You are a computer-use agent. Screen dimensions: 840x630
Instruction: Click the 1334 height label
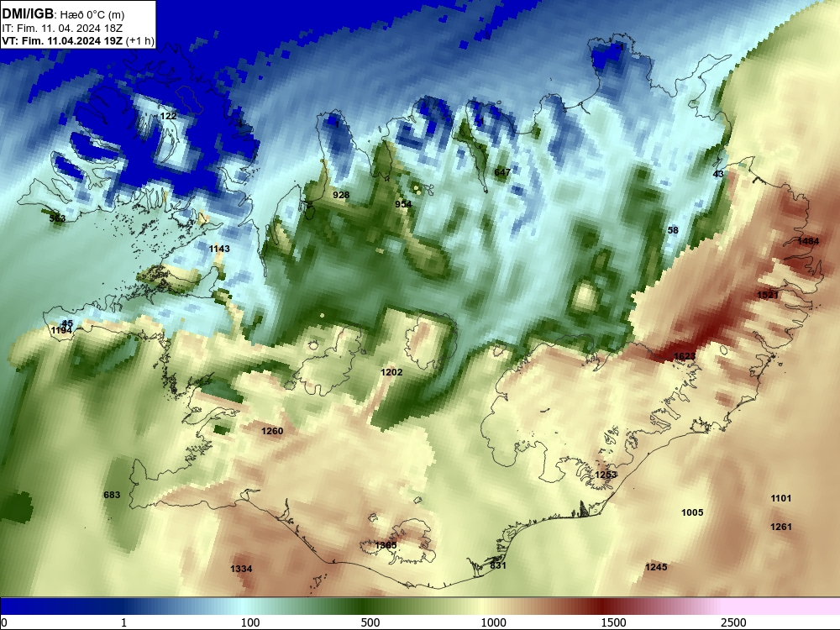[x=241, y=569]
